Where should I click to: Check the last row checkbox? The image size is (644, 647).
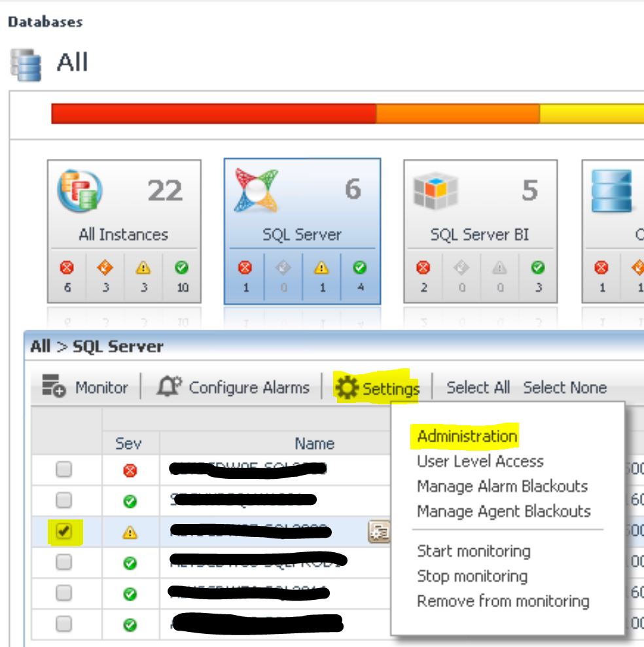(x=64, y=624)
